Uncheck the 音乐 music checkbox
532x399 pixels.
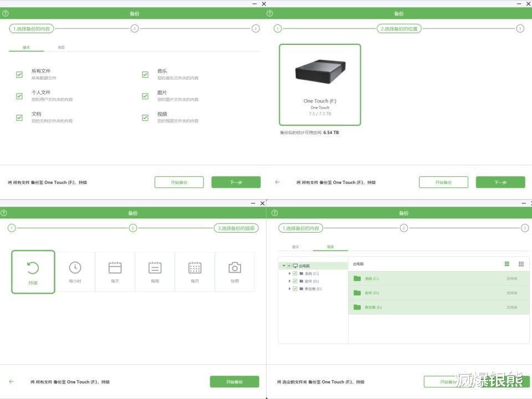145,75
